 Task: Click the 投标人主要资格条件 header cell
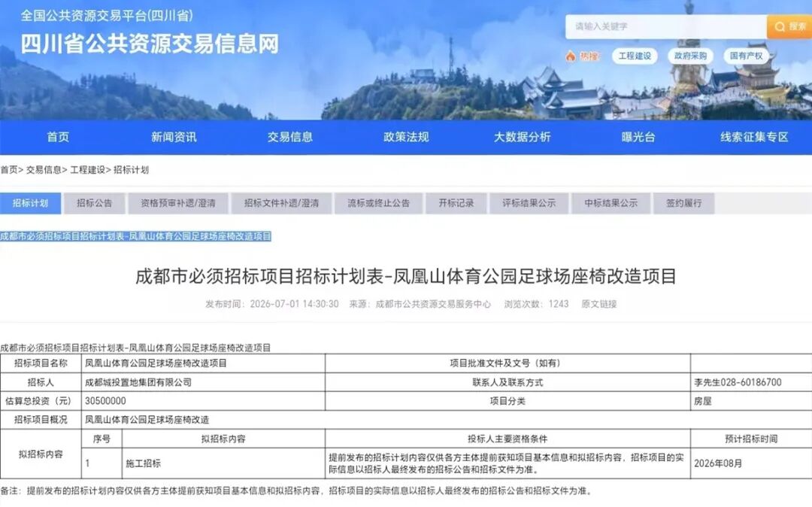tap(508, 439)
